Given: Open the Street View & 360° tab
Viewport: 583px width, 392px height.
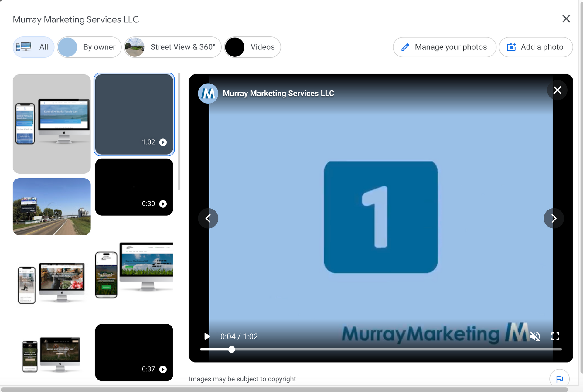Looking at the screenshot, I should point(173,47).
